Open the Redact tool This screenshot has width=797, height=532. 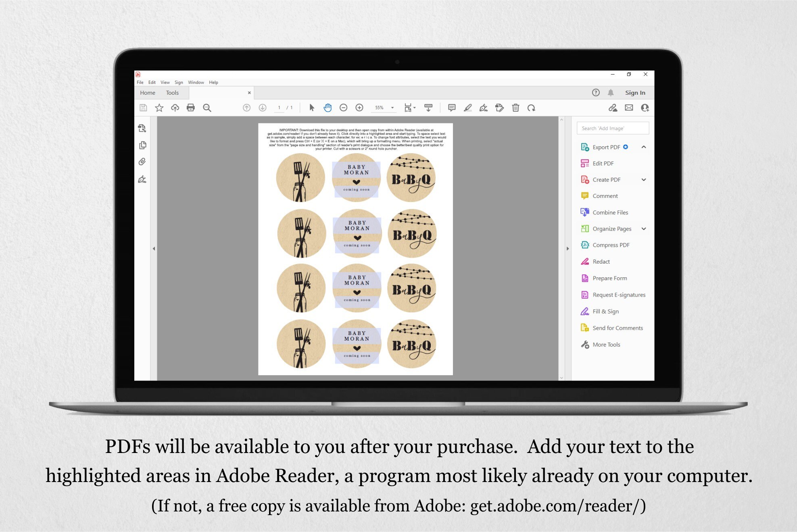coord(595,262)
